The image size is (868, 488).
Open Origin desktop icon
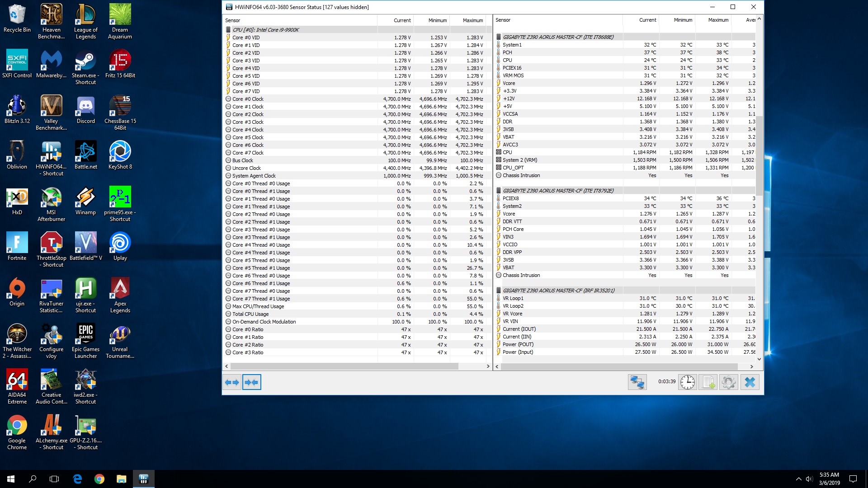tap(17, 292)
